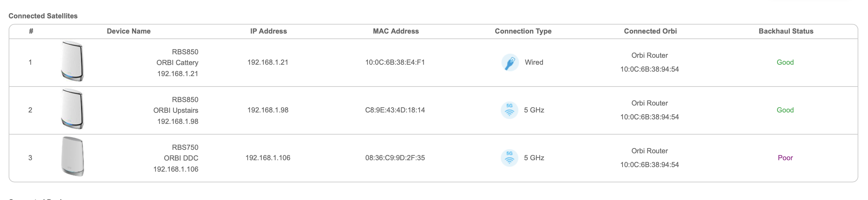The width and height of the screenshot is (868, 200).
Task: Click the Wired Ethernet connection icon
Action: click(510, 63)
